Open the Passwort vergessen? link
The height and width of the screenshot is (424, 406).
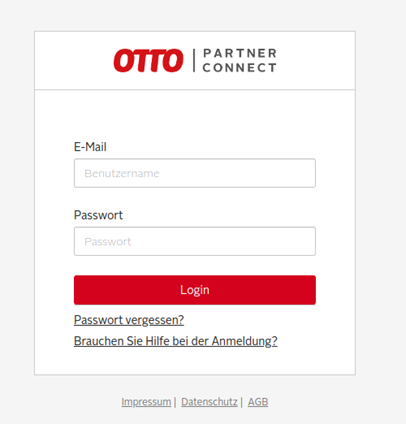[129, 320]
